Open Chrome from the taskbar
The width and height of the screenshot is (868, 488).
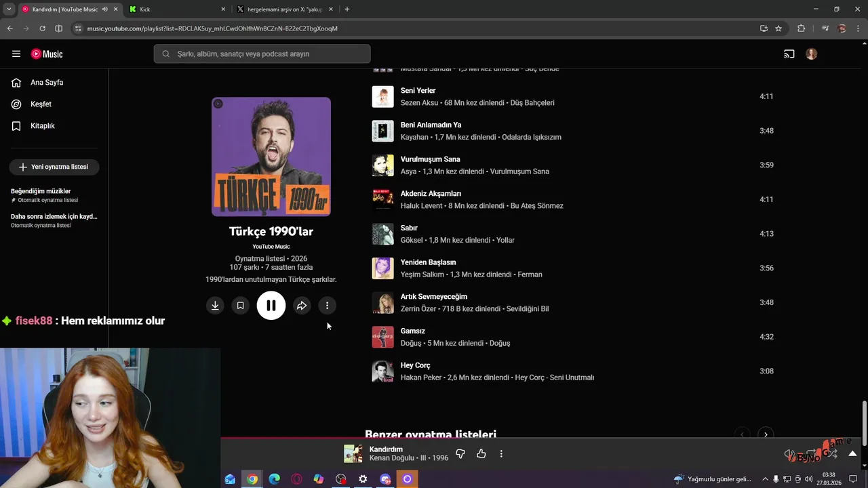tap(252, 479)
